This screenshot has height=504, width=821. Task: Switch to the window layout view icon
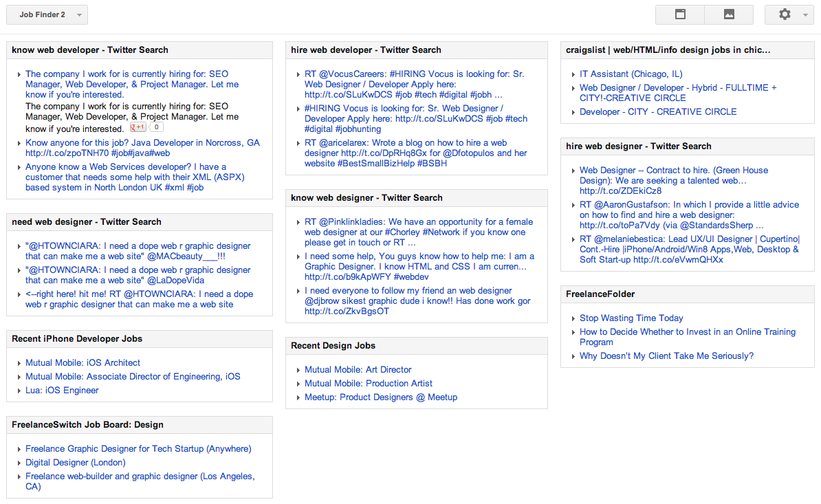click(679, 14)
